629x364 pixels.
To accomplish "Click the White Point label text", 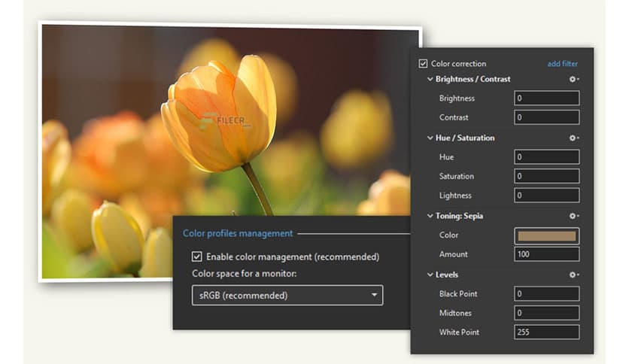I will tap(459, 332).
